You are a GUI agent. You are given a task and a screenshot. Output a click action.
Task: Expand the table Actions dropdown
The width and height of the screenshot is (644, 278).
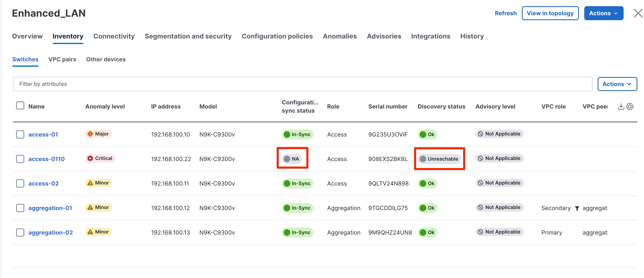coord(617,84)
